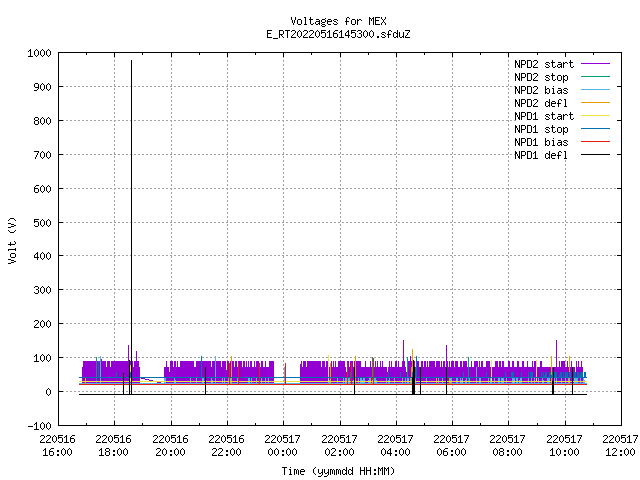This screenshot has width=640, height=480.
Task: Click the light blue line sample for NPD2 bias
Action: tap(596, 90)
